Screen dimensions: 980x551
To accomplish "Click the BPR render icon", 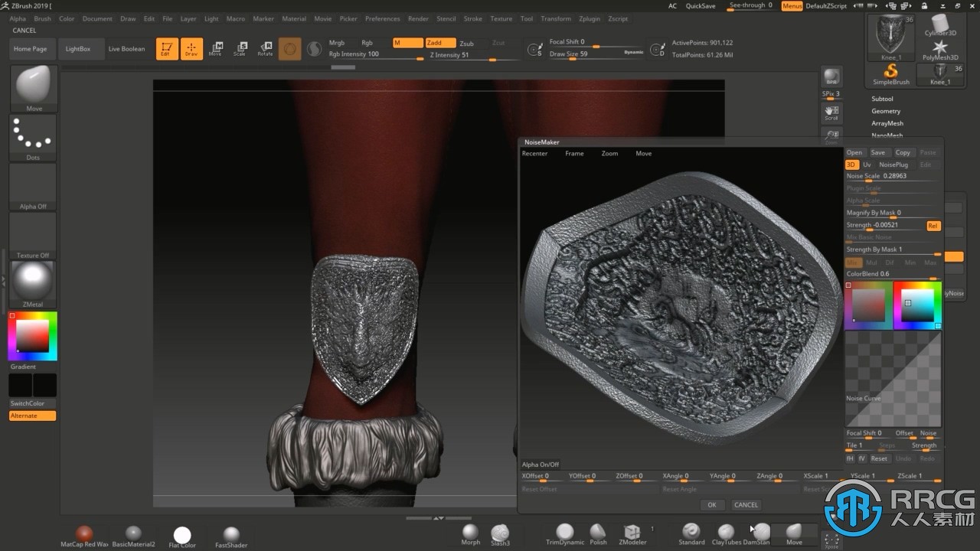I will 831,79.
